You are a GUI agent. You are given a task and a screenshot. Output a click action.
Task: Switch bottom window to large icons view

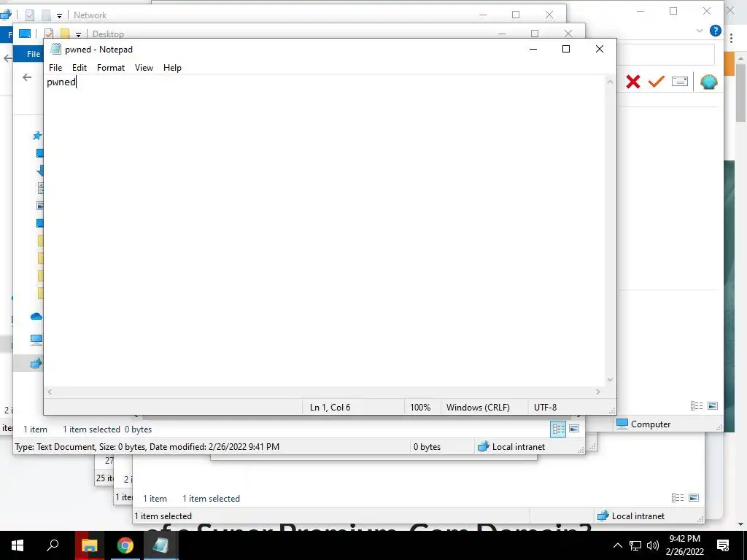[694, 497]
